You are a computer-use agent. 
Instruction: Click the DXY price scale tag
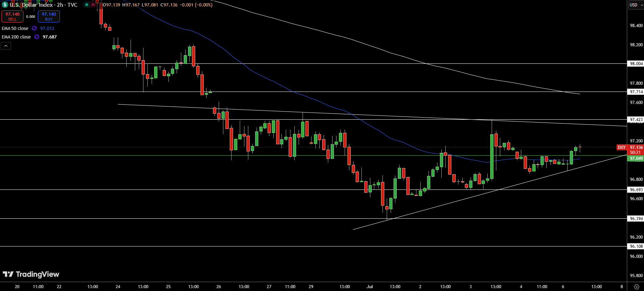(622, 147)
